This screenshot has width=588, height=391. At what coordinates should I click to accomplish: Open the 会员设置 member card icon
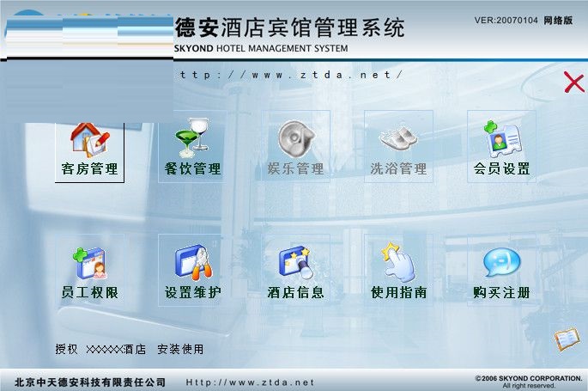click(x=501, y=137)
